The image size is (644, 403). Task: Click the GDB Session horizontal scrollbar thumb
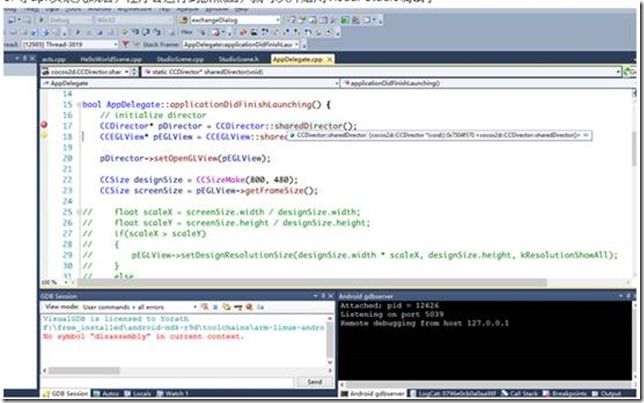click(84, 371)
